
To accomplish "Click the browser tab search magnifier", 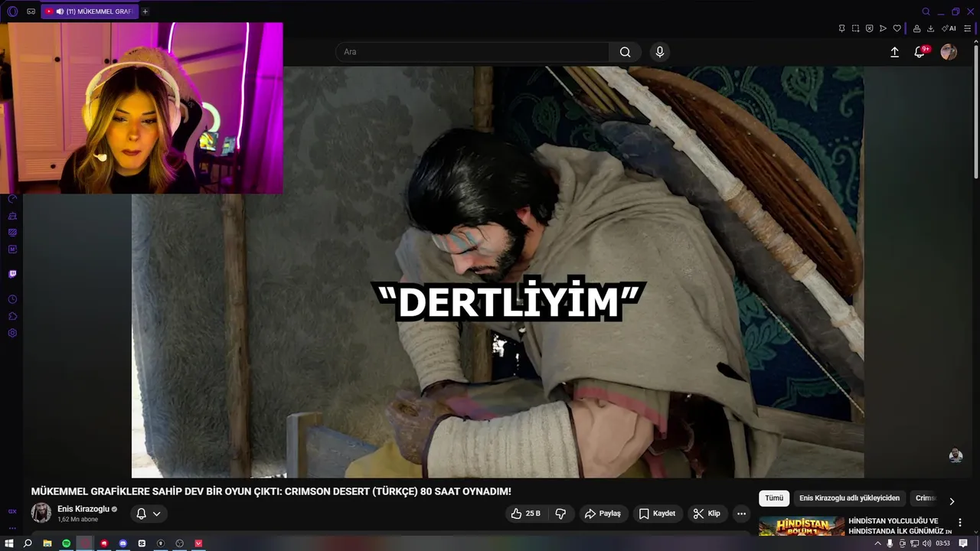I will click(x=926, y=11).
